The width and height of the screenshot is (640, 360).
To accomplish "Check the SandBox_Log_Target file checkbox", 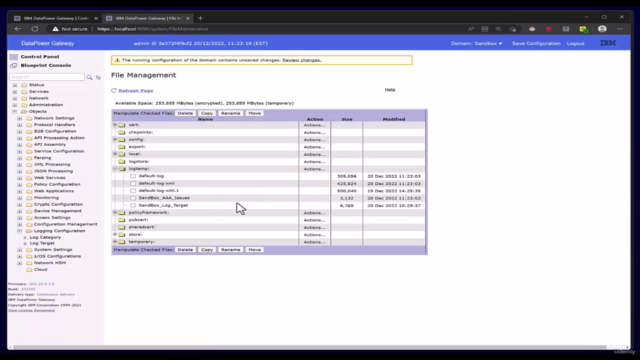I will (133, 205).
